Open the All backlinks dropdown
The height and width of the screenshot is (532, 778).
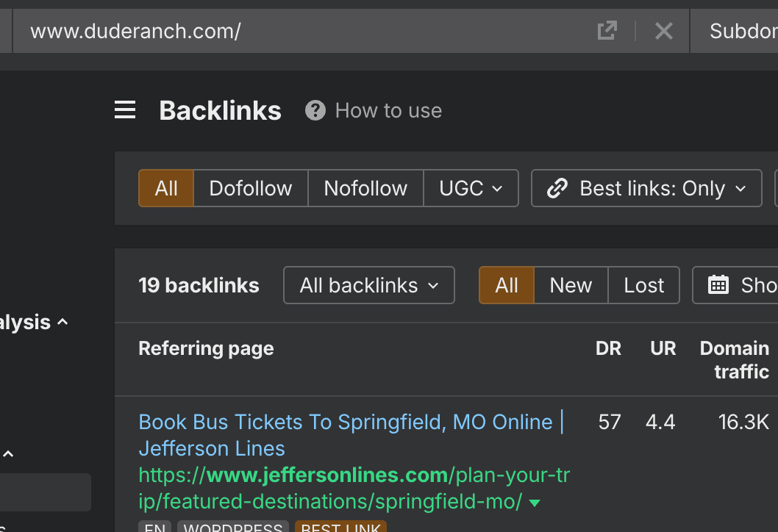[x=368, y=285]
